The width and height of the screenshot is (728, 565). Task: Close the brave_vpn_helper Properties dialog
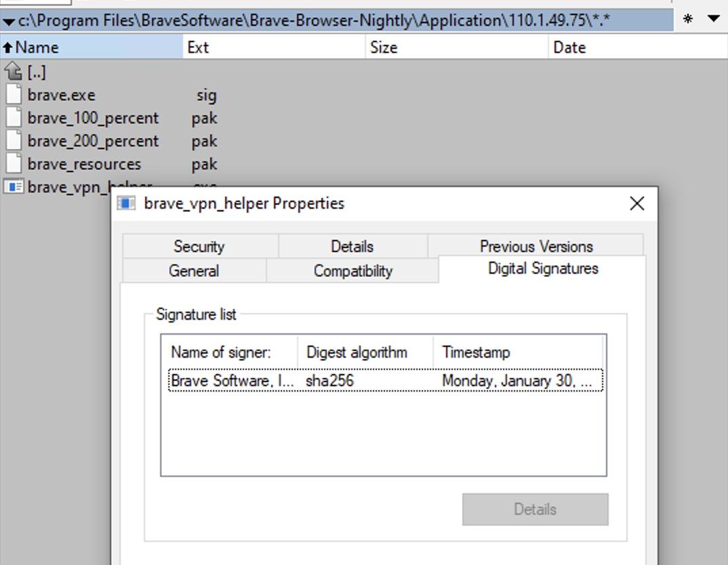click(637, 203)
